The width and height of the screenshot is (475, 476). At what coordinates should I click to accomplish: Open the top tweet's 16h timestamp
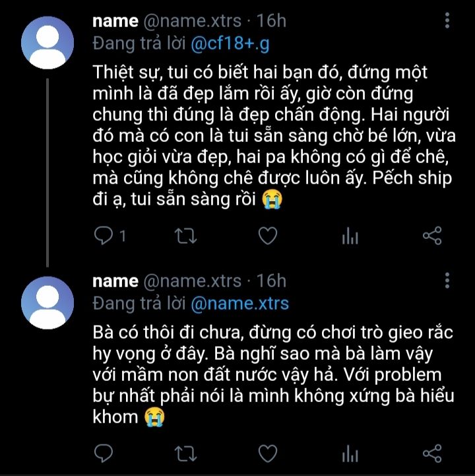click(271, 21)
